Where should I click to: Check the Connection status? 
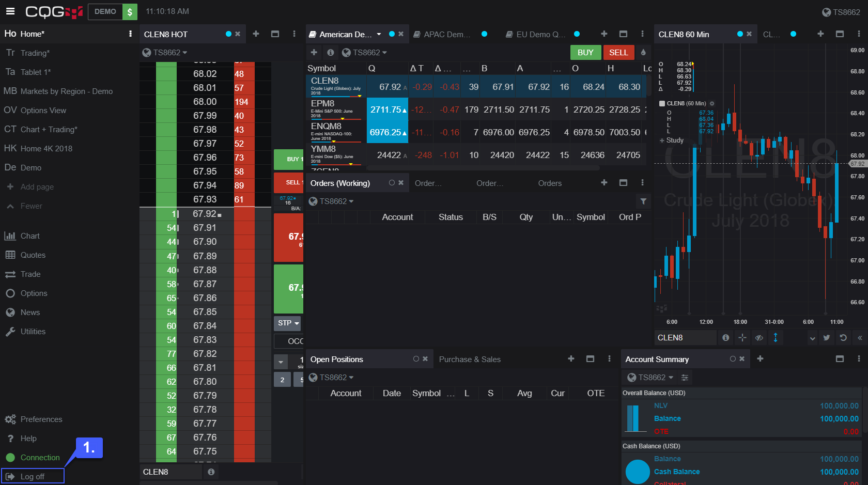coord(33,458)
